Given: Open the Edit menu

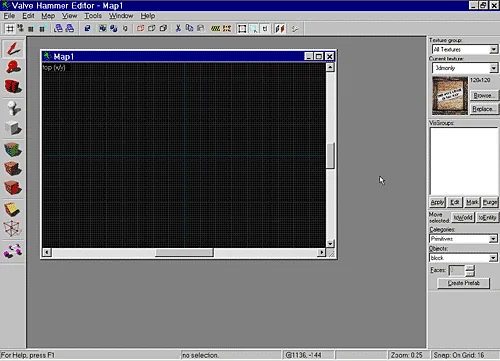Looking at the screenshot, I should [x=28, y=16].
